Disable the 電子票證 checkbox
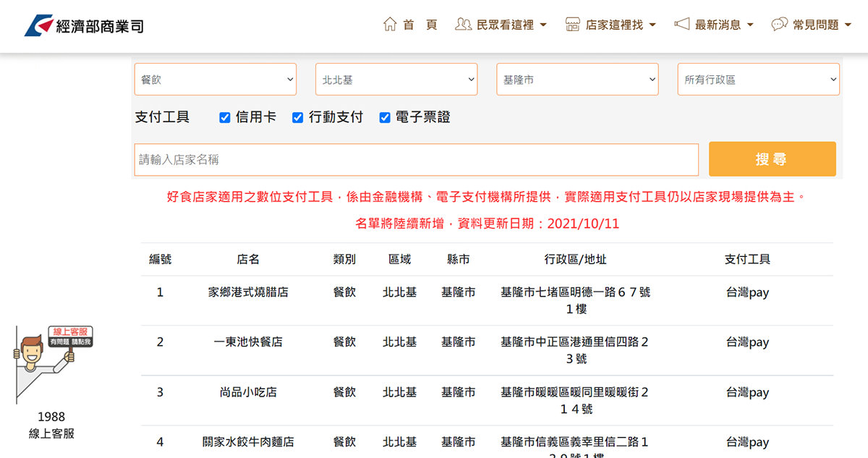This screenshot has height=458, width=868. point(385,118)
